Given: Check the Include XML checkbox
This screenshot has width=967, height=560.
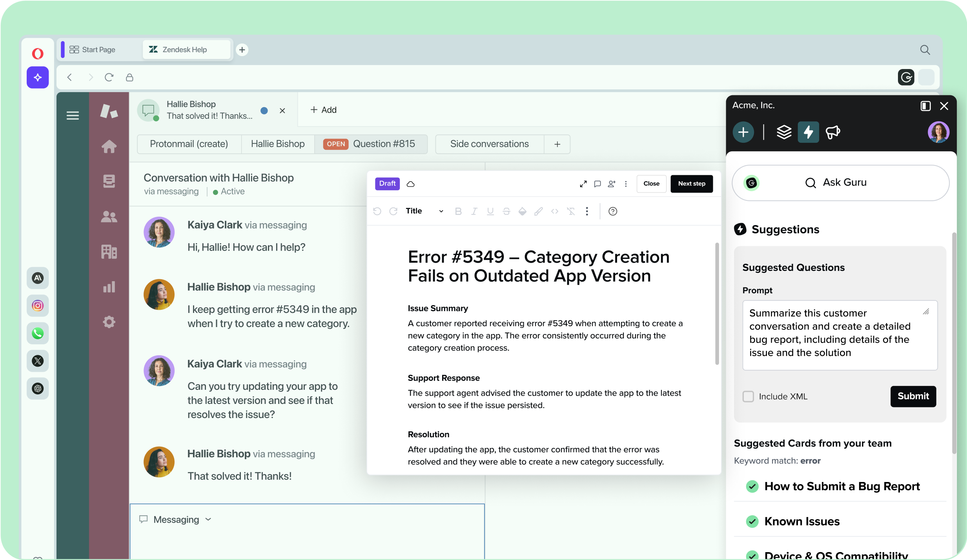Looking at the screenshot, I should point(748,396).
